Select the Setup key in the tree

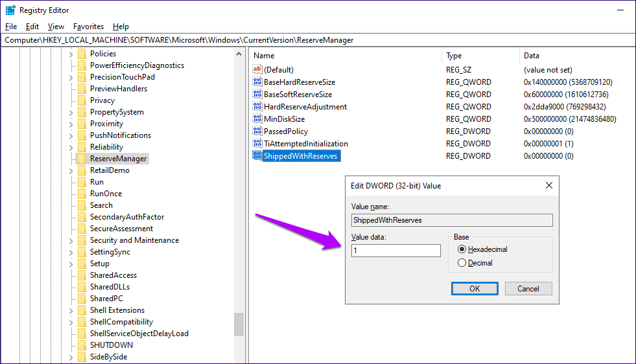[99, 264]
